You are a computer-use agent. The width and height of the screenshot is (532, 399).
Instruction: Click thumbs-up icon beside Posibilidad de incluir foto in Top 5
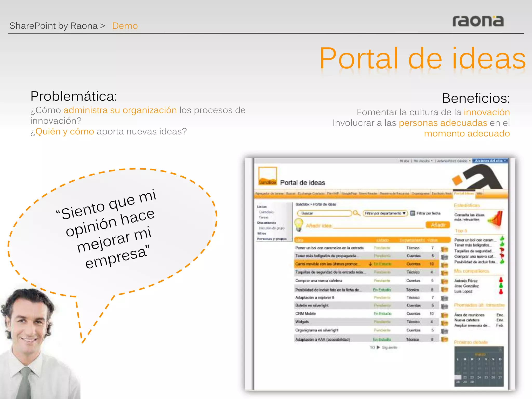pyautogui.click(x=502, y=262)
